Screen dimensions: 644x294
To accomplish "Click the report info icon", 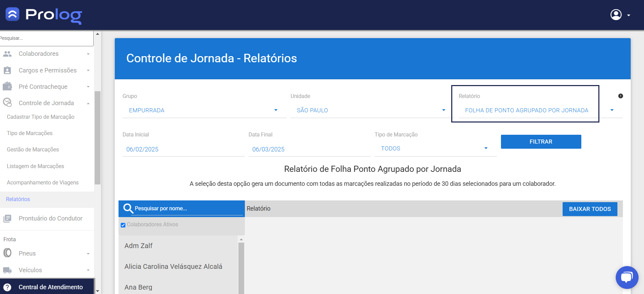I will [621, 96].
